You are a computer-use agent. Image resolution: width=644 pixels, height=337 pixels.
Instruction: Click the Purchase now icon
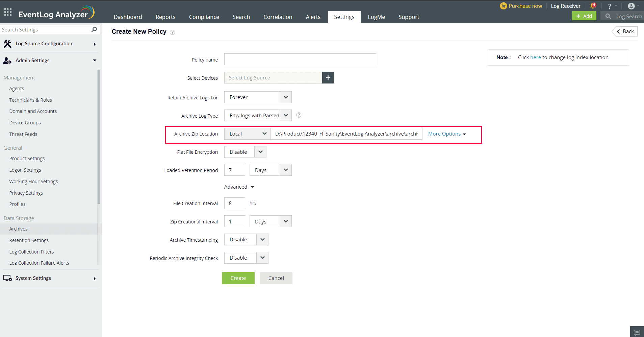(504, 6)
